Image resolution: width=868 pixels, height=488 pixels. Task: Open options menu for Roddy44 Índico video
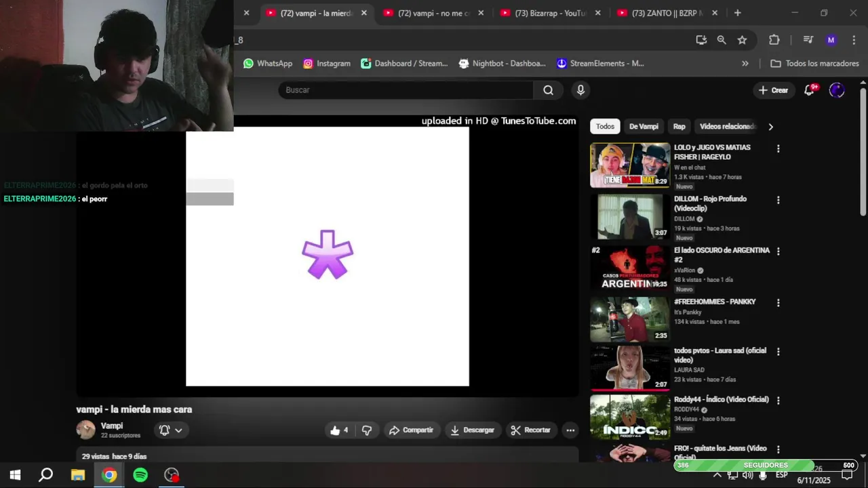point(778,401)
